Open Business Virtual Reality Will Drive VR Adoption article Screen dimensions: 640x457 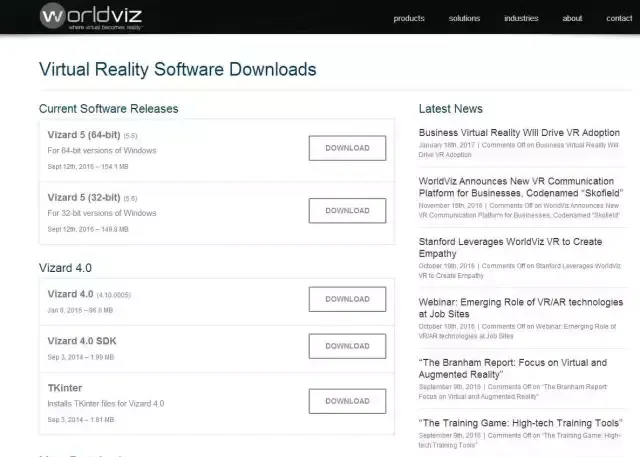pyautogui.click(x=519, y=133)
